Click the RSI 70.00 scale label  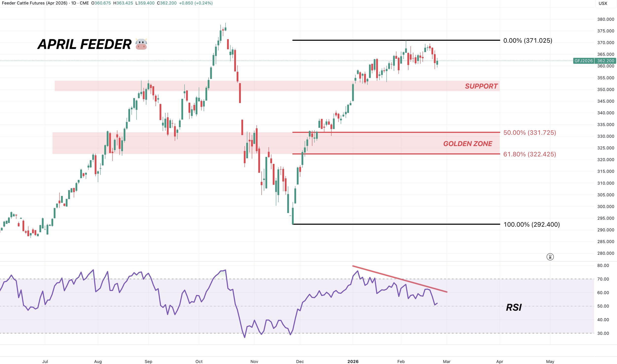[603, 279]
